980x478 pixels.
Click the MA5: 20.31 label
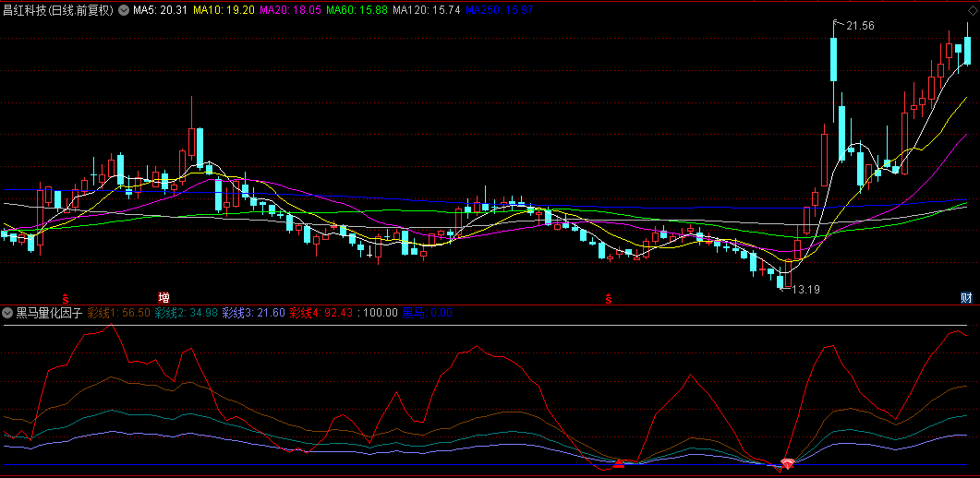159,10
